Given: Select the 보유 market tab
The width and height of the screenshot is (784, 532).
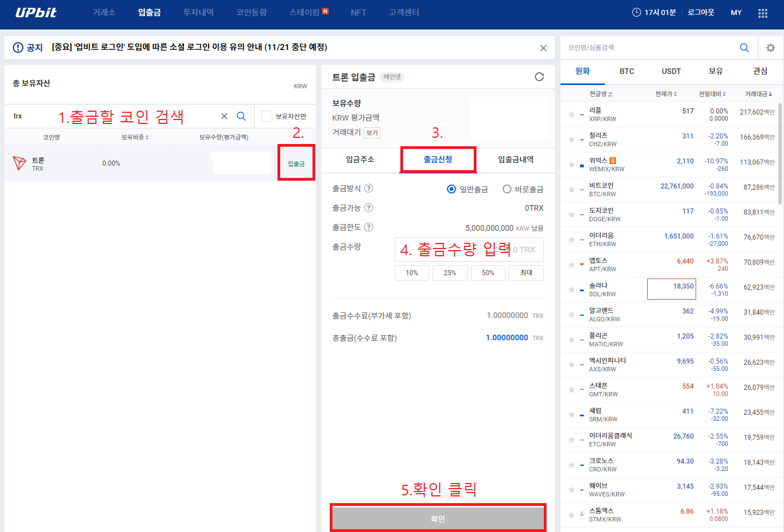Looking at the screenshot, I should click(x=716, y=71).
